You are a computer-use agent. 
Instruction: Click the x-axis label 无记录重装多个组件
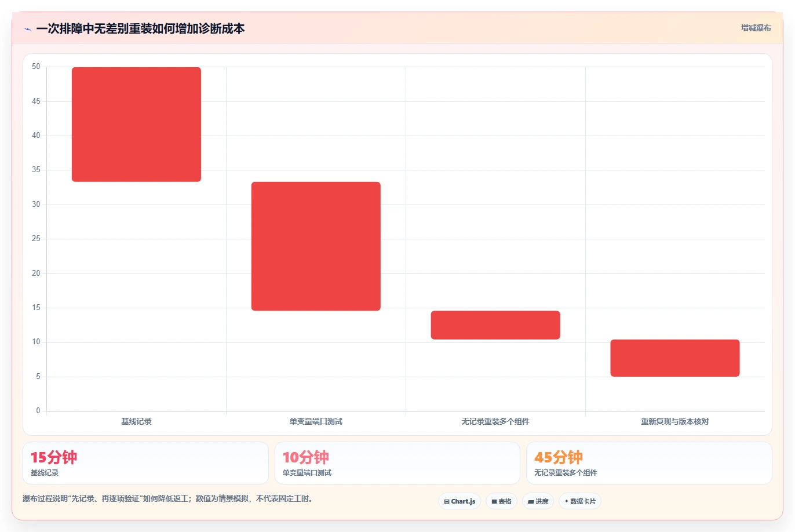coord(495,421)
